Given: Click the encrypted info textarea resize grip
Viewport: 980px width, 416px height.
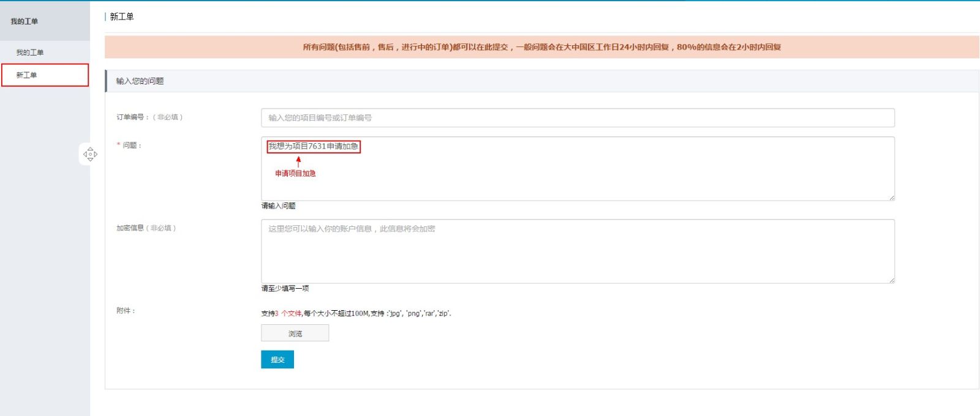Looking at the screenshot, I should [x=891, y=280].
